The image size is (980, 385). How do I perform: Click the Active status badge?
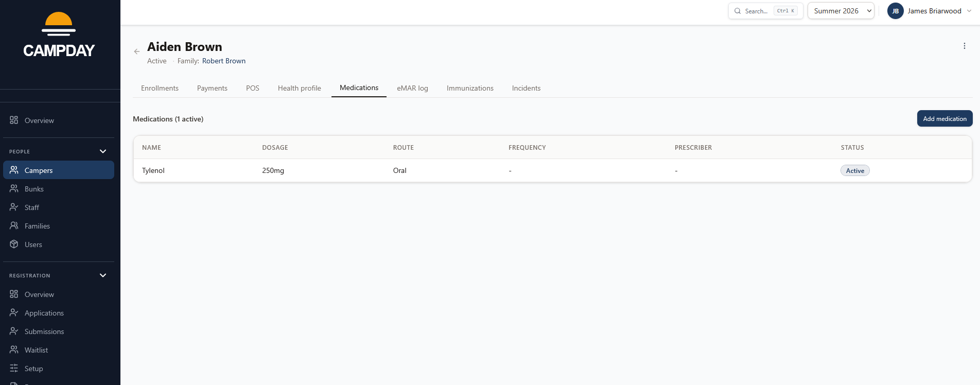coord(855,170)
